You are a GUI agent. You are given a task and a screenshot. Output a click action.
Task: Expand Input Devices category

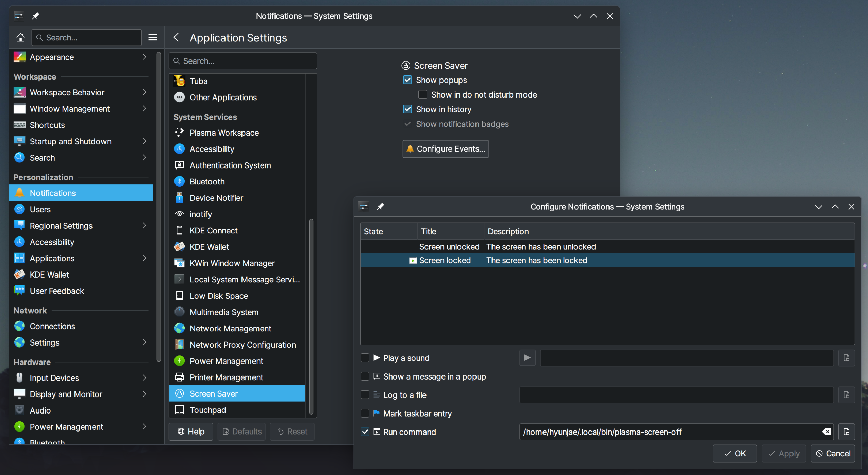coord(144,377)
